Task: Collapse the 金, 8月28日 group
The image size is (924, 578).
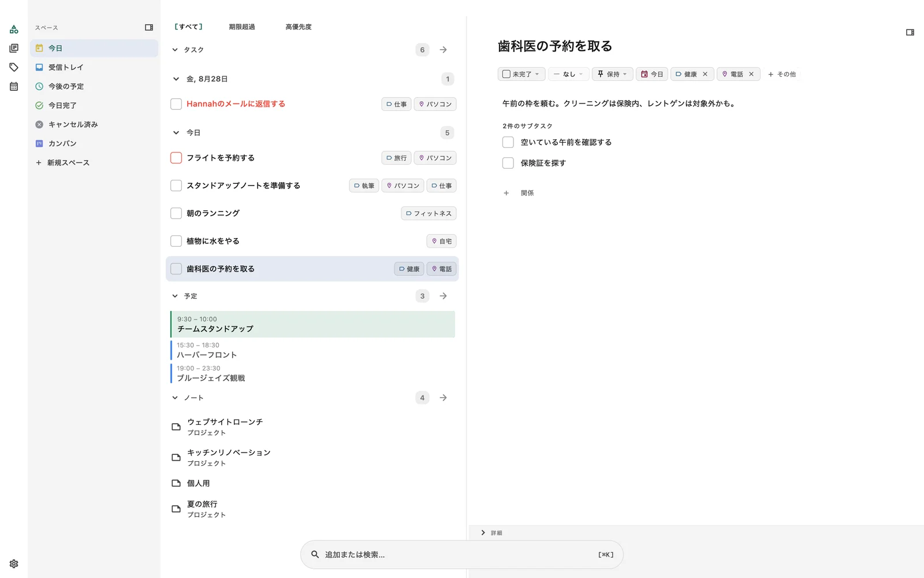Action: (x=176, y=79)
